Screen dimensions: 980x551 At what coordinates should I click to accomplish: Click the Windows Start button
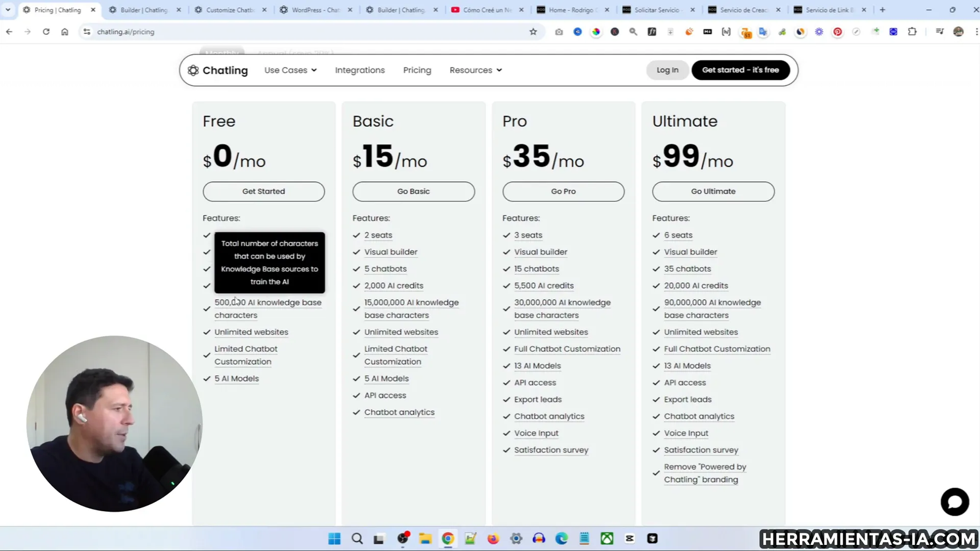334,538
